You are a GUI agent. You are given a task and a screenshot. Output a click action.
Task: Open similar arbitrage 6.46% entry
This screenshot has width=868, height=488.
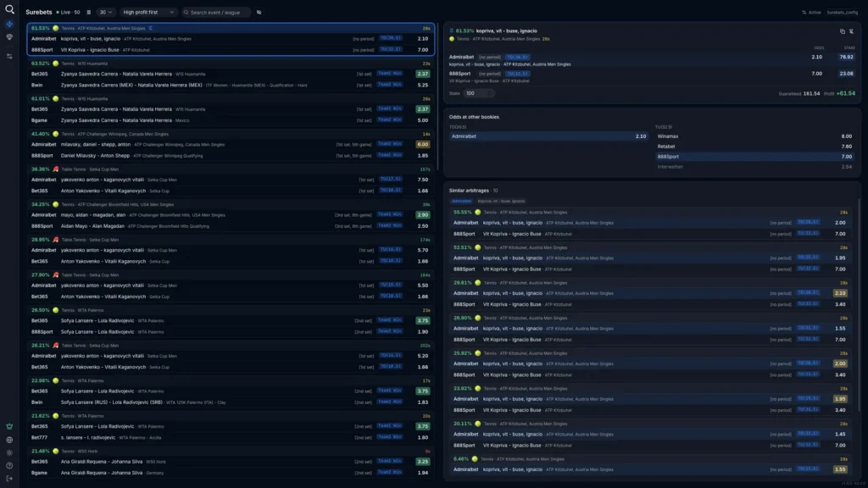(651, 465)
